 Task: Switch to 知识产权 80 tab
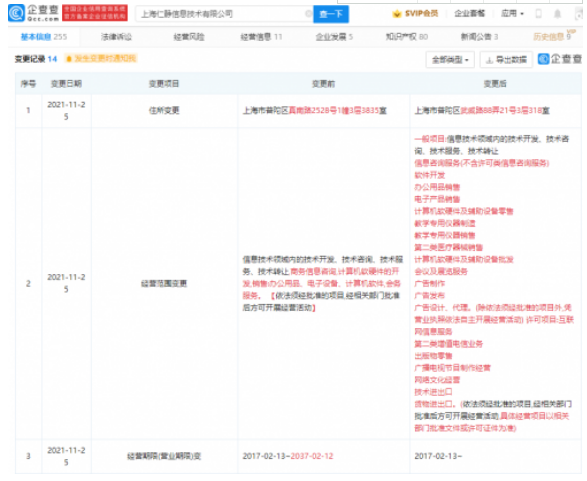pyautogui.click(x=407, y=37)
